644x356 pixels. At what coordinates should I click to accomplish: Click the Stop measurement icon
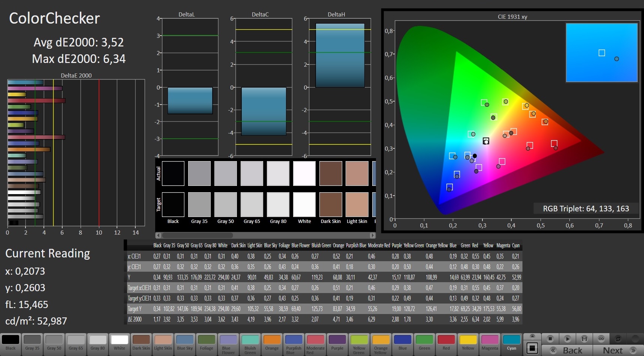[x=550, y=339]
